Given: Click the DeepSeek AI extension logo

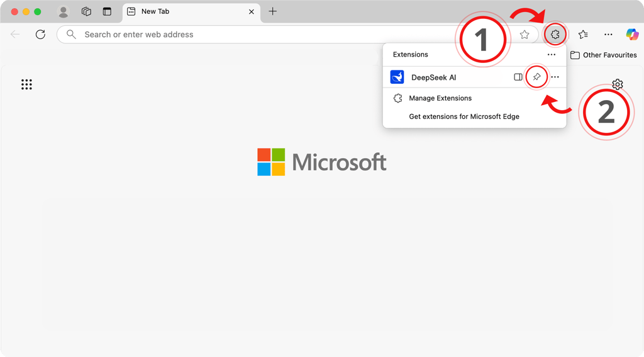Looking at the screenshot, I should tap(397, 77).
